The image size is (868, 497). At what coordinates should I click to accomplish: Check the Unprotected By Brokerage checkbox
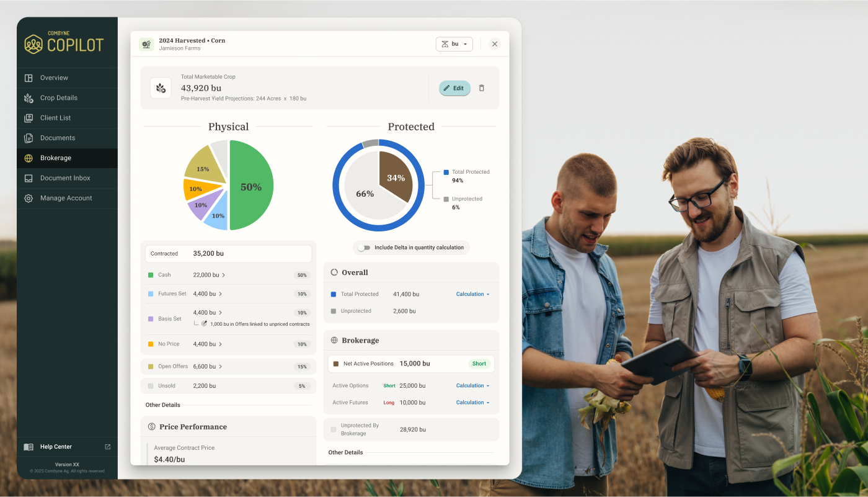pyautogui.click(x=333, y=429)
